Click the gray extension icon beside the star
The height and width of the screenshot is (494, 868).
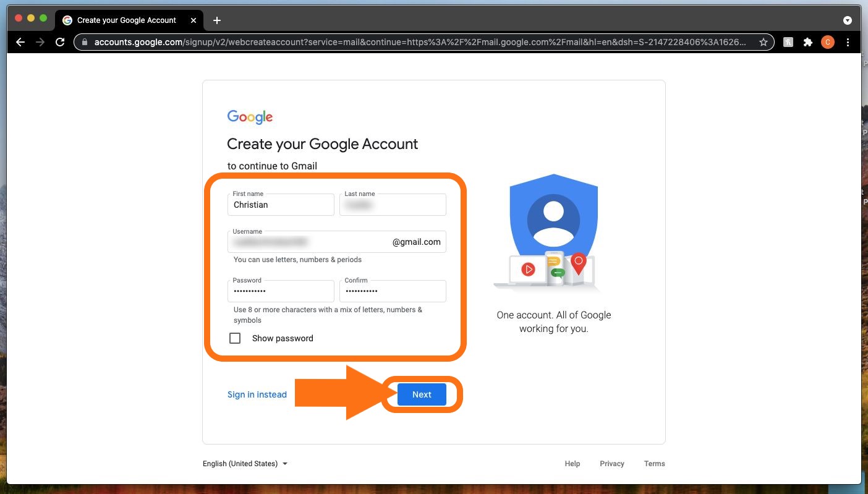coord(788,42)
